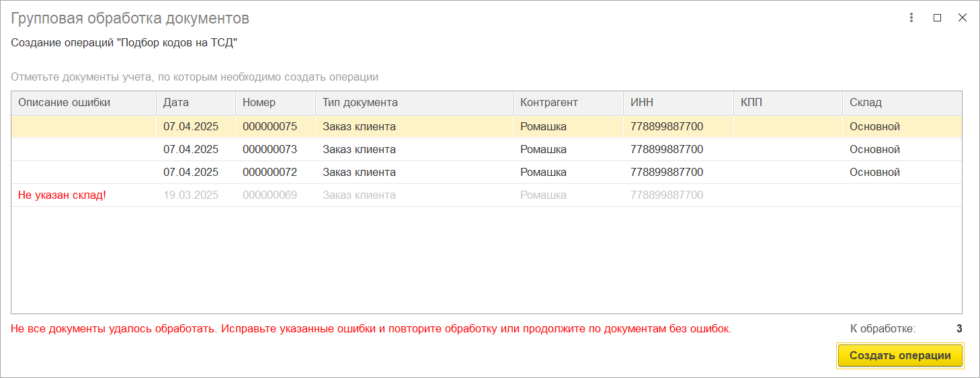980x378 pixels.
Task: Click the Тип документа column header
Action: coord(414,103)
